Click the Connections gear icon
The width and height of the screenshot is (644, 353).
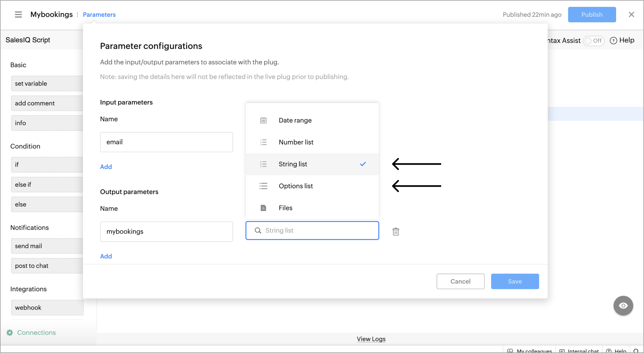[10, 333]
